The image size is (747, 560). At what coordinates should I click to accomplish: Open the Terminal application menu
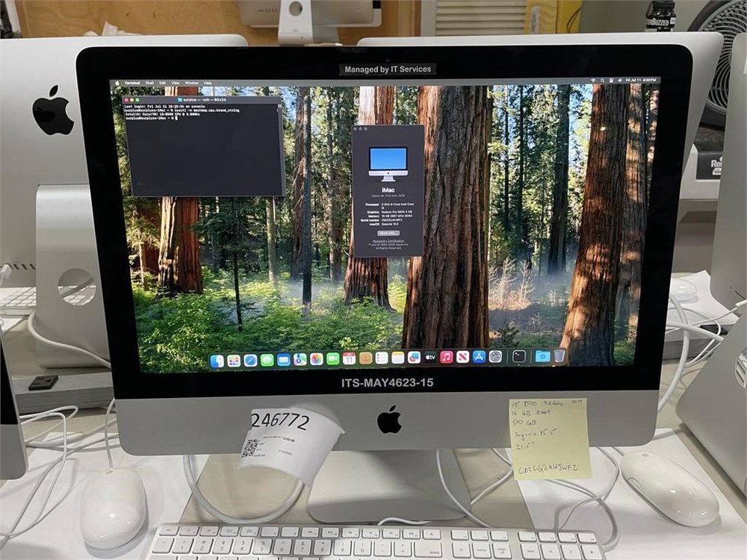coord(132,83)
